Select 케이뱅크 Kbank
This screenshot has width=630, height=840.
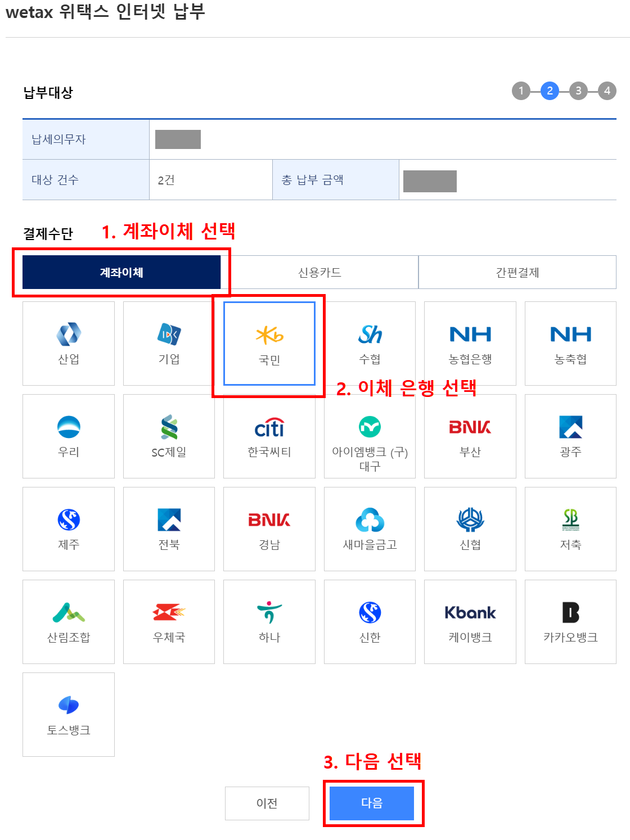(x=470, y=622)
